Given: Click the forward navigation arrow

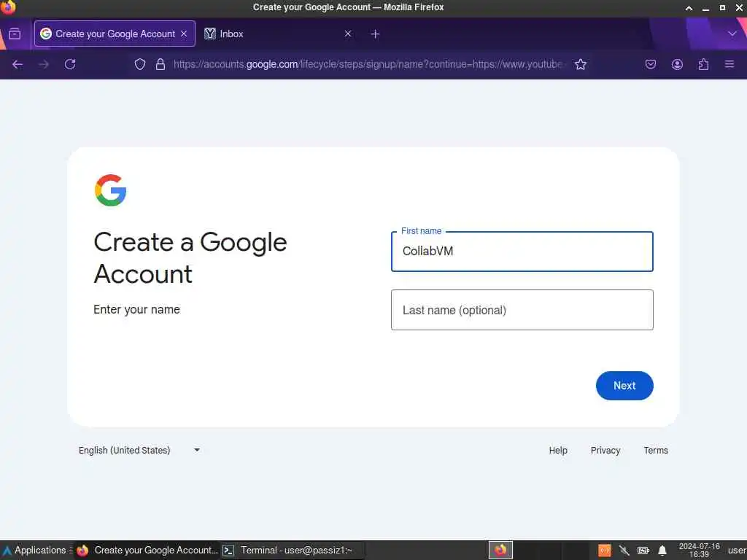Looking at the screenshot, I should pyautogui.click(x=44, y=64).
